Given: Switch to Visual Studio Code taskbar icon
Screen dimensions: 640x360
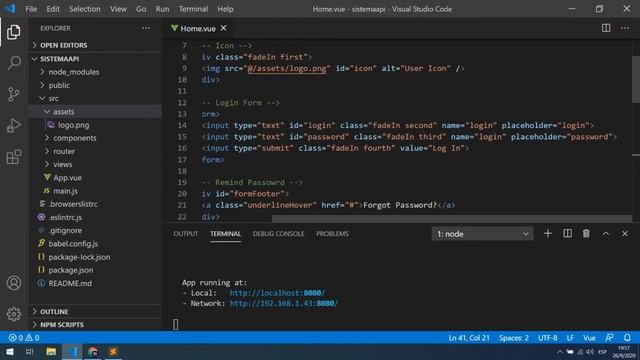Looking at the screenshot, I should coord(72,351).
